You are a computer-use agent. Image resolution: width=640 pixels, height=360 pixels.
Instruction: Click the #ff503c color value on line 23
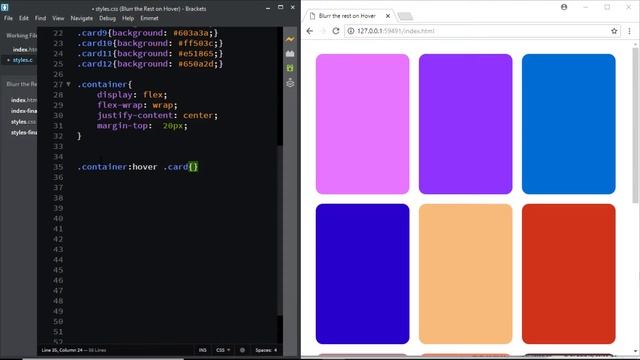(x=196, y=43)
